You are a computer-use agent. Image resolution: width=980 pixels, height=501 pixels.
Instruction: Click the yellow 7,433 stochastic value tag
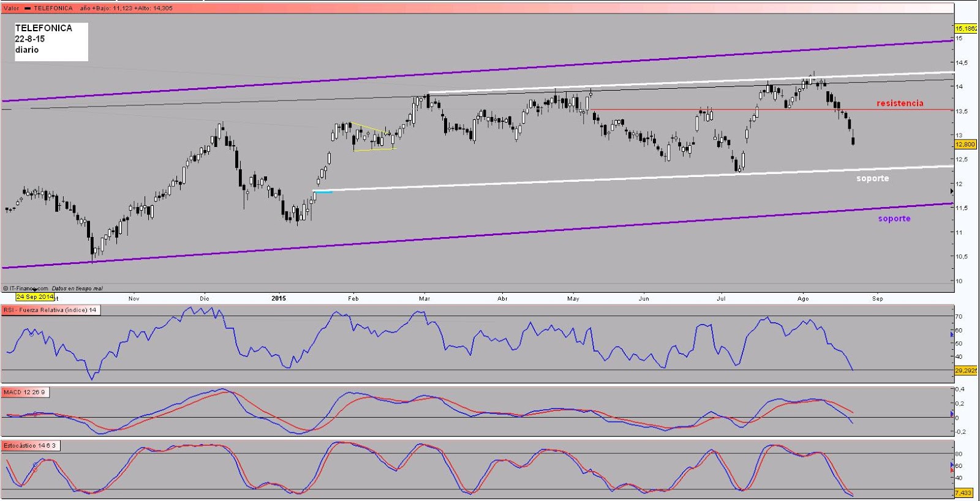[x=963, y=492]
